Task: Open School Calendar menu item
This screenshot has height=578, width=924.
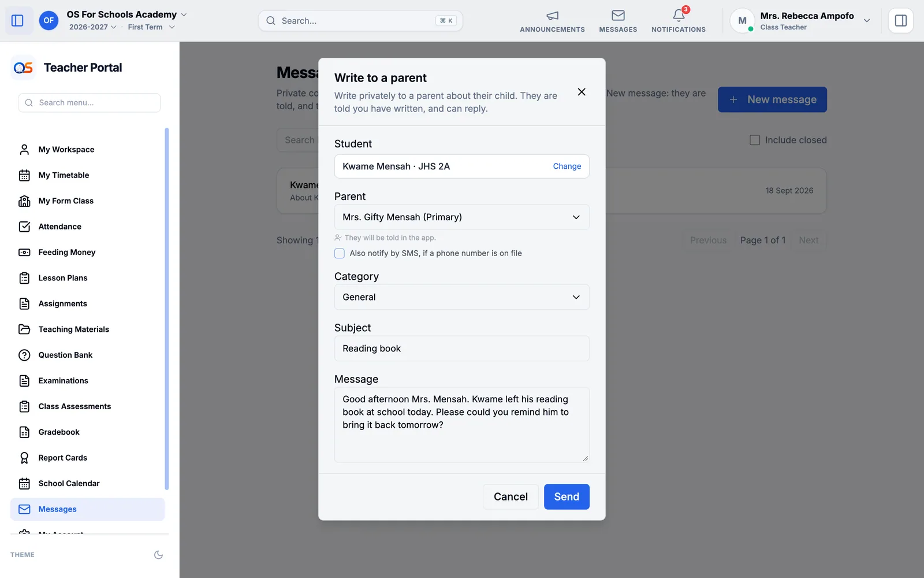Action: [88, 483]
